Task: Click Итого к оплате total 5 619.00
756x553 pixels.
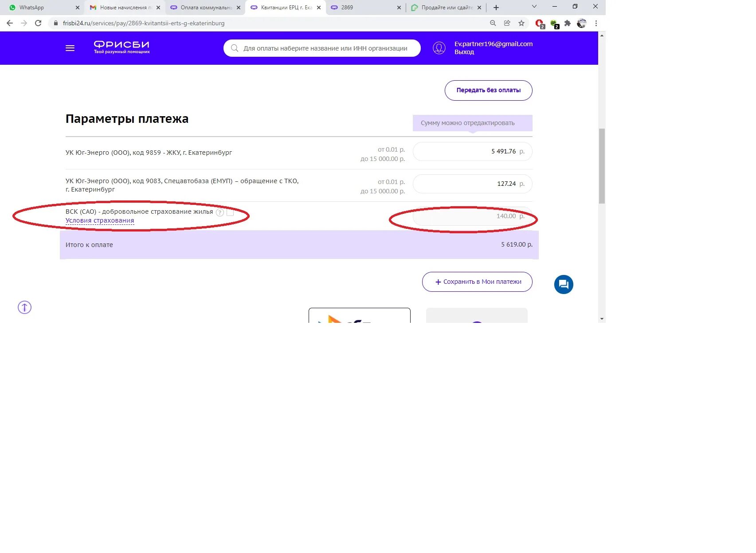Action: click(517, 244)
